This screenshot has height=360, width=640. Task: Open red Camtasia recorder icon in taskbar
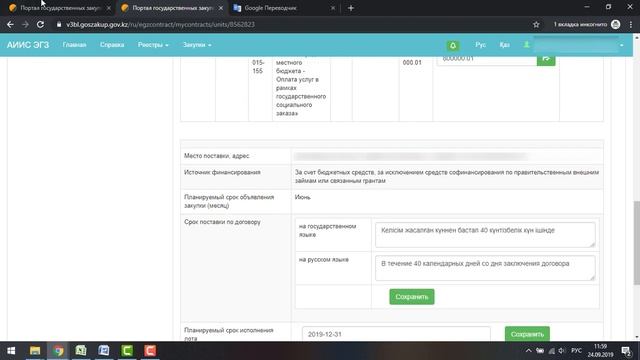coord(150,351)
